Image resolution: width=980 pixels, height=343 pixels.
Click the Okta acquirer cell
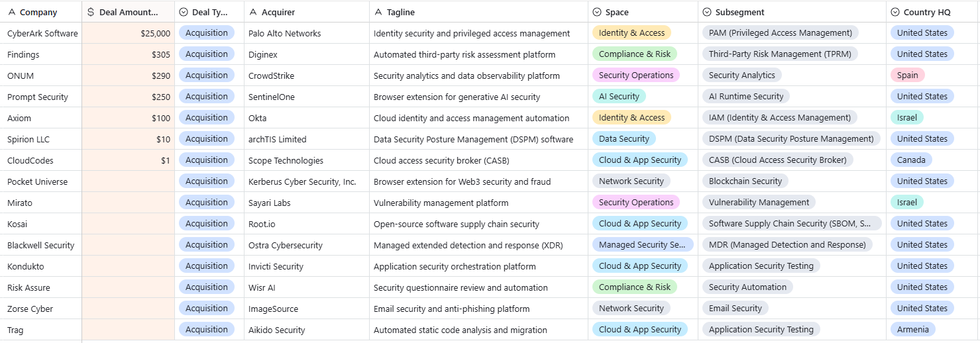tap(307, 118)
